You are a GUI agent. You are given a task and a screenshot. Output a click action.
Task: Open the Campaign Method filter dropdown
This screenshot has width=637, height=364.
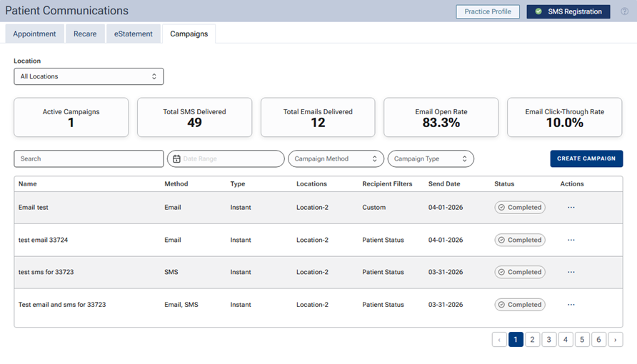click(x=336, y=158)
